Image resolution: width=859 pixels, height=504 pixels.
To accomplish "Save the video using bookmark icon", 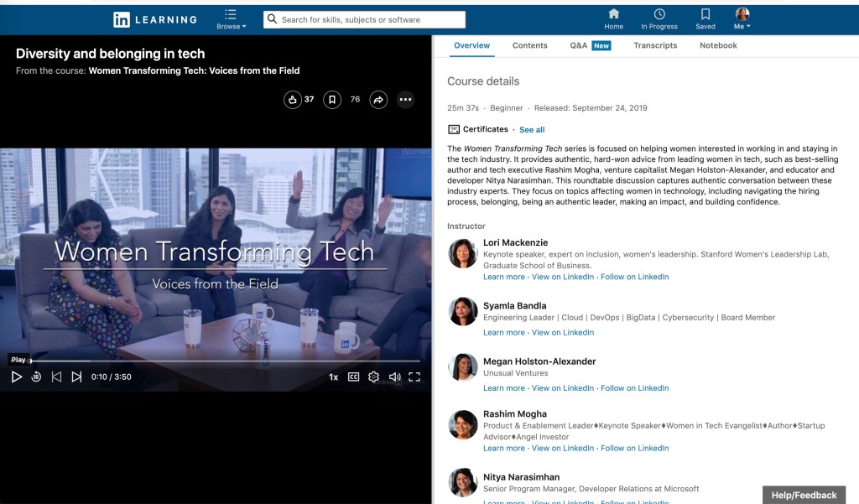I will [x=332, y=100].
